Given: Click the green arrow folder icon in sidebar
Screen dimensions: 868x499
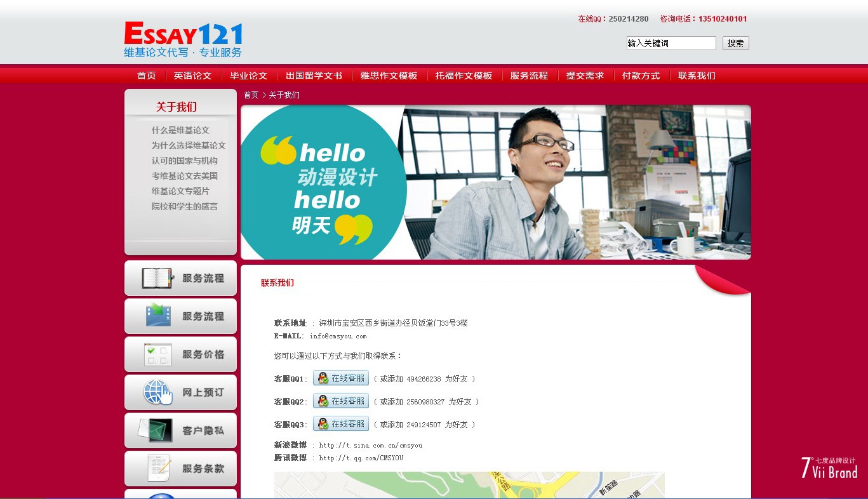Looking at the screenshot, I should click(x=157, y=316).
